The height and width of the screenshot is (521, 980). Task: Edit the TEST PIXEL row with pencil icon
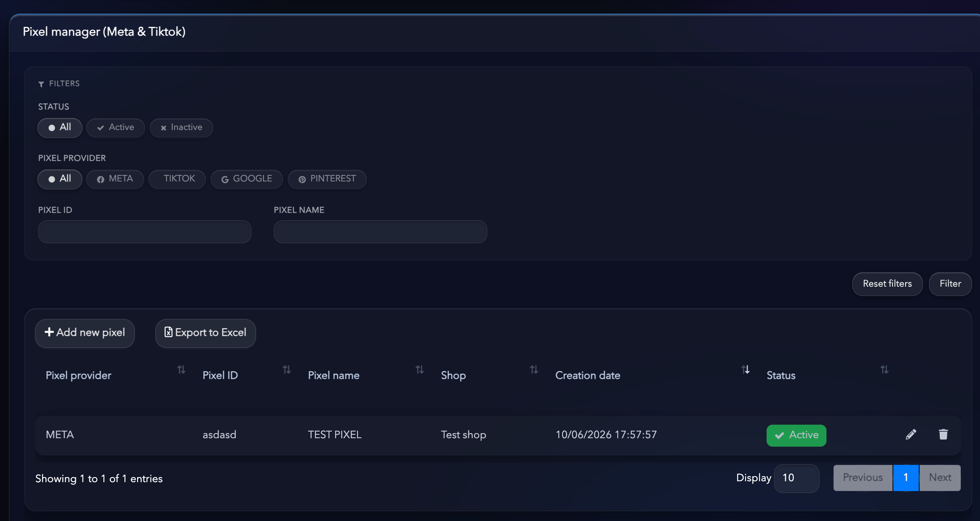point(911,434)
